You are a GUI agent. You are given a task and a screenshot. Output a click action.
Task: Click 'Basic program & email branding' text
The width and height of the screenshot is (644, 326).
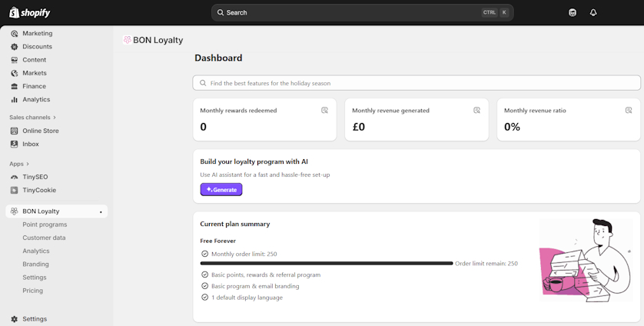255,286
